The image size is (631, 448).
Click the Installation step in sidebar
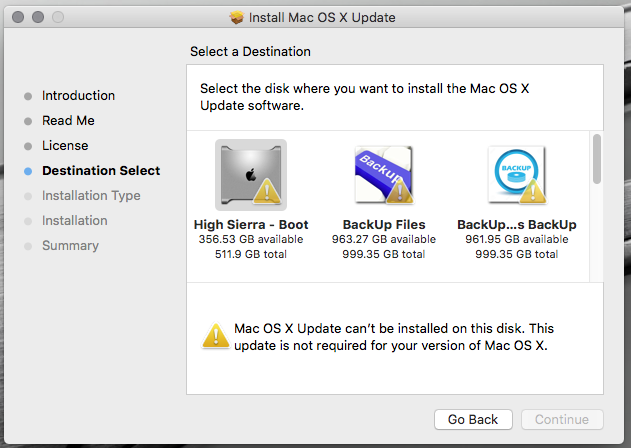[x=75, y=221]
